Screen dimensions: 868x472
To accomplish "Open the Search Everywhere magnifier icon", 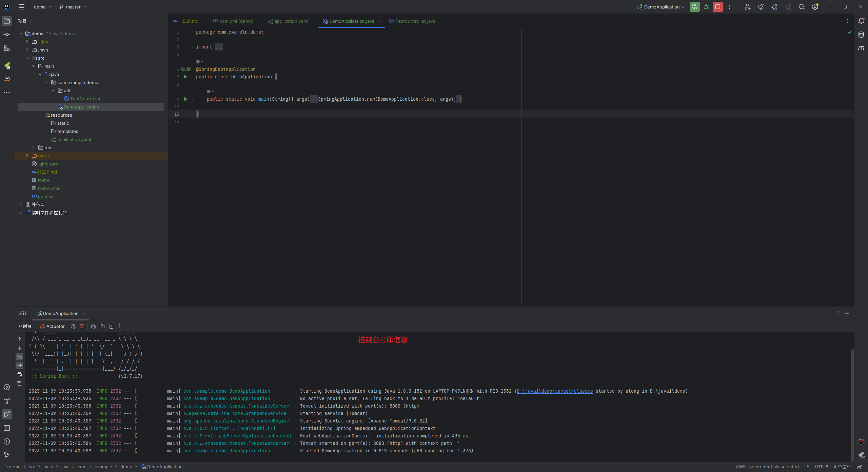I will [x=802, y=7].
